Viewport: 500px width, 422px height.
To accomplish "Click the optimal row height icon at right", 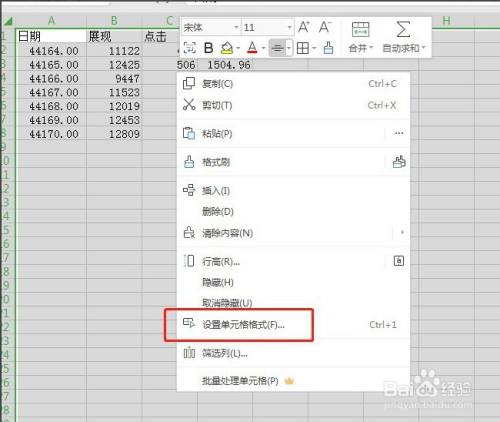I will [399, 261].
